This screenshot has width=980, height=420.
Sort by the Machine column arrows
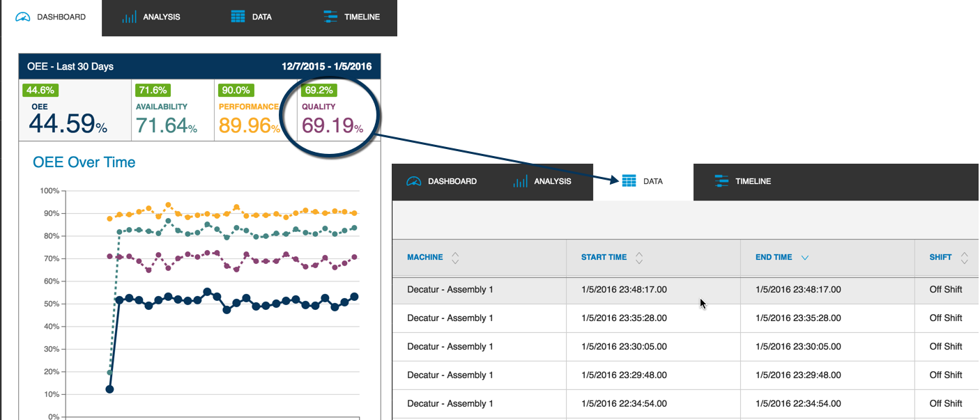[455, 258]
